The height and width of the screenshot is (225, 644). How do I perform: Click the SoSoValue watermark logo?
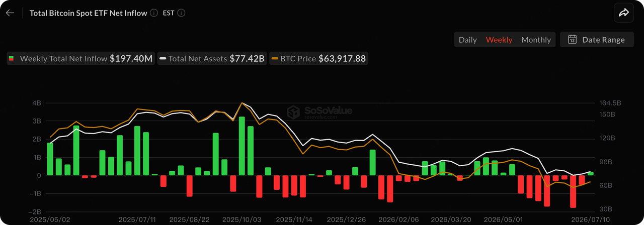click(319, 112)
